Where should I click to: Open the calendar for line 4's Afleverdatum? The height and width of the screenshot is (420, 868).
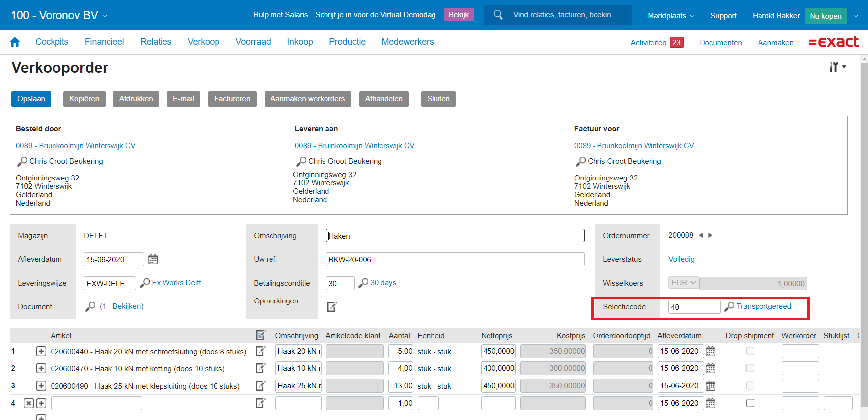(x=710, y=403)
